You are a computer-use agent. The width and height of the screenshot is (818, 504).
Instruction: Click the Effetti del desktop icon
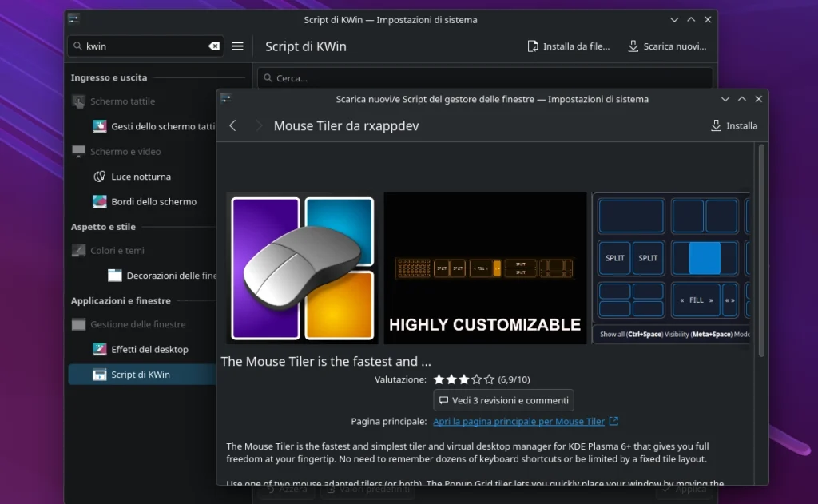click(100, 350)
